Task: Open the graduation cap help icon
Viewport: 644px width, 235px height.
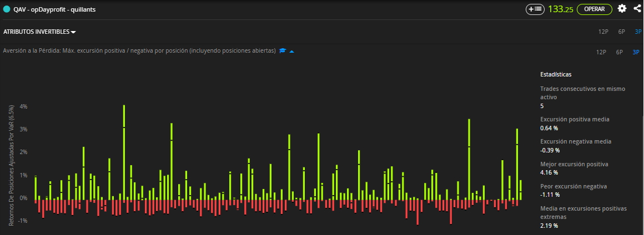Action: [283, 51]
